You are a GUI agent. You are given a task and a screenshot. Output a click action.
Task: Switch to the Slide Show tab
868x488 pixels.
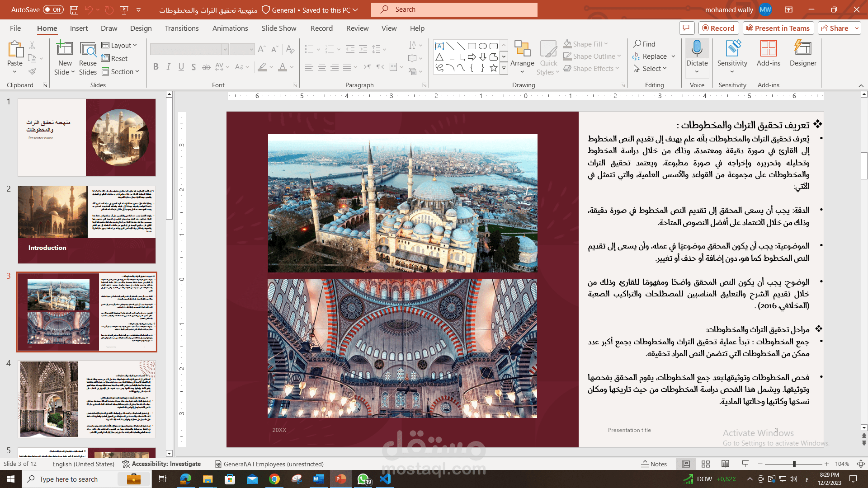point(279,28)
